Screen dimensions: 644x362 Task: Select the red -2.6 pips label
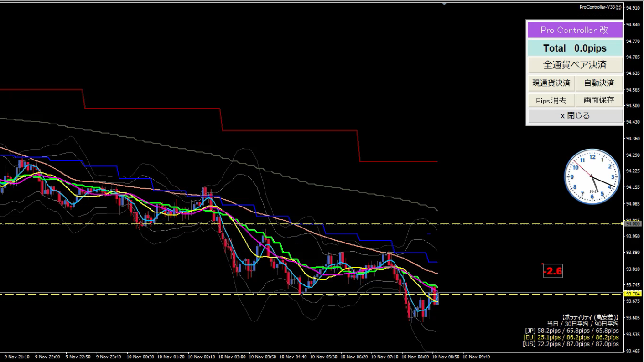point(553,271)
